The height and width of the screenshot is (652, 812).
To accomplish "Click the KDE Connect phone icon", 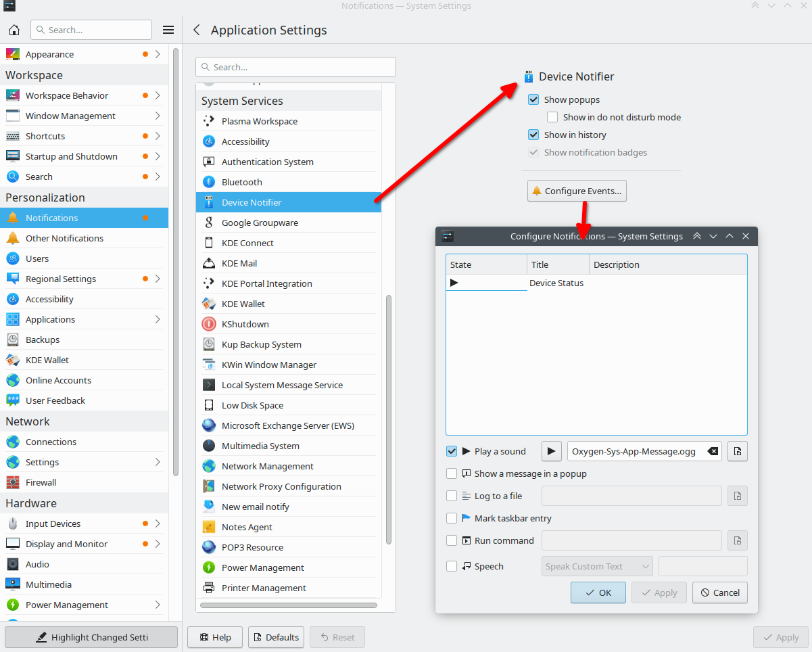I will [209, 243].
